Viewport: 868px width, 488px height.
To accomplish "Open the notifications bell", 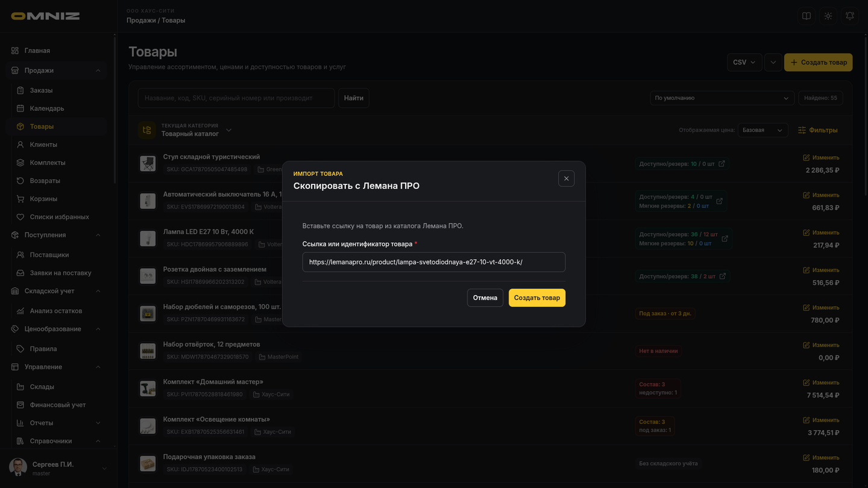I will tap(850, 16).
